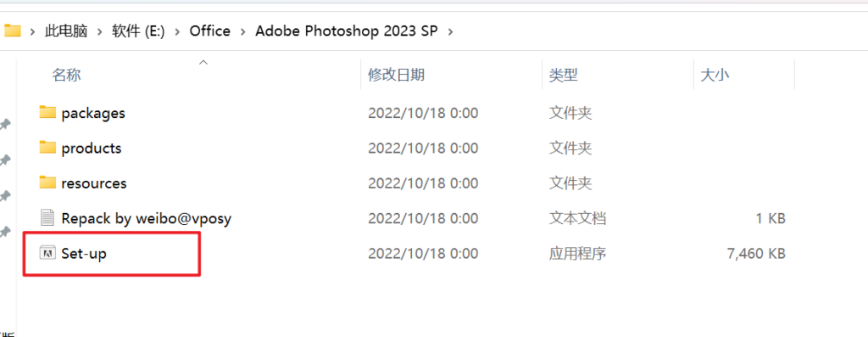Click the folder icon in address bar

12,31
